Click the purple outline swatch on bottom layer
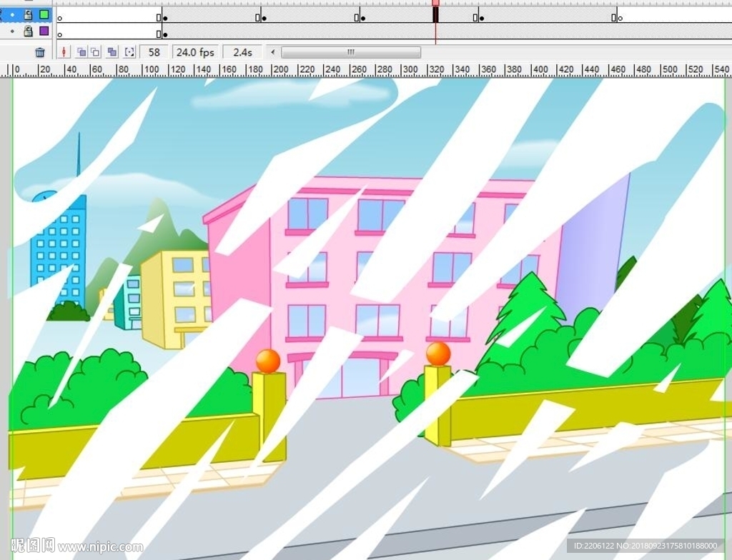Viewport: 732px width, 560px height. (x=44, y=31)
